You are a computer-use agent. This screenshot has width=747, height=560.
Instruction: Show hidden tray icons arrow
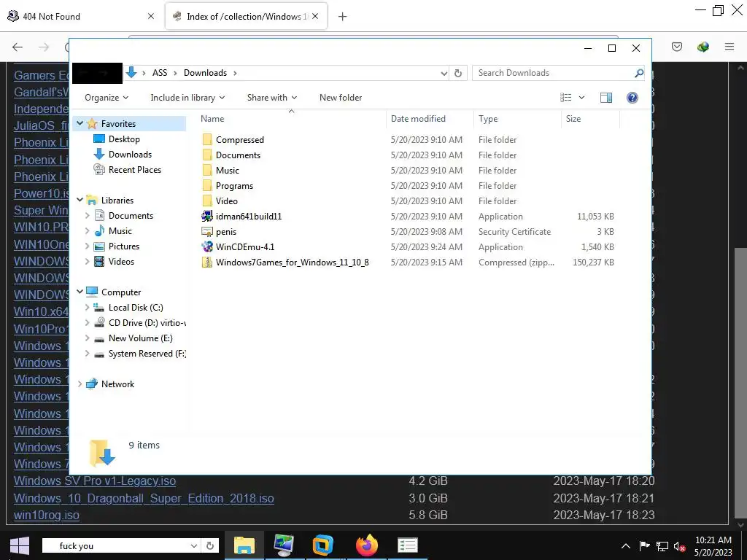click(626, 546)
